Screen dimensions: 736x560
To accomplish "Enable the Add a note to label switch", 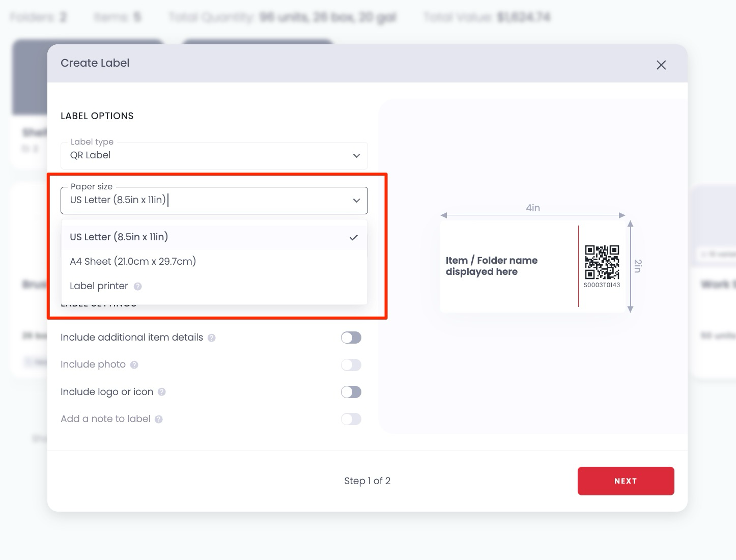I will pyautogui.click(x=351, y=419).
